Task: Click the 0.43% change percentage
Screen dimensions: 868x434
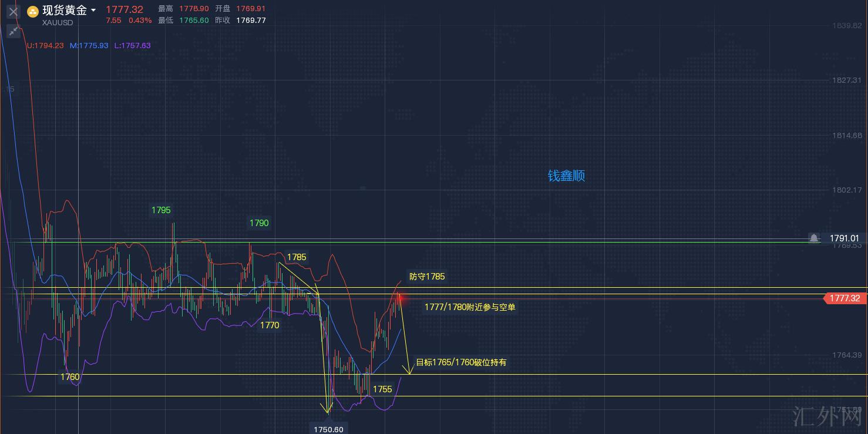Action: point(140,21)
